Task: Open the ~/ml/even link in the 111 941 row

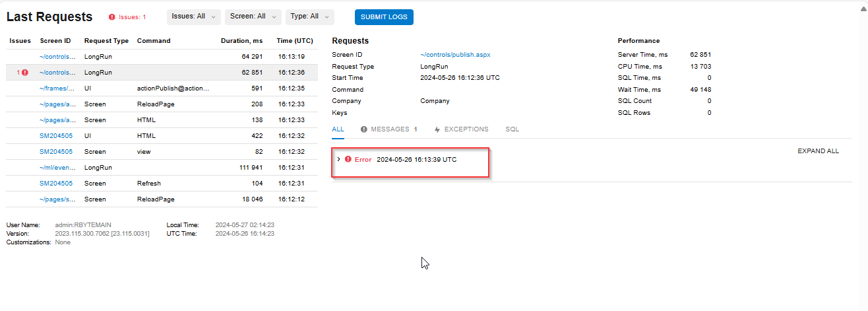Action: (57, 168)
